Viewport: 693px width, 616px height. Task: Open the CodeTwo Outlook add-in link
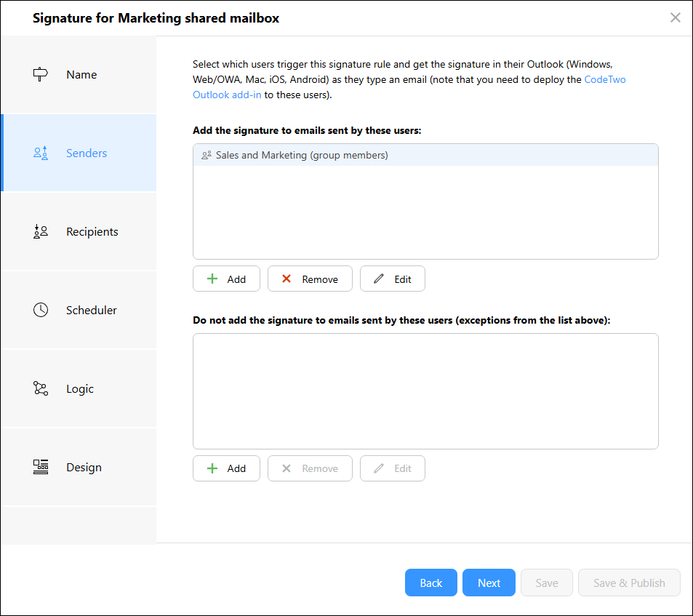(604, 79)
